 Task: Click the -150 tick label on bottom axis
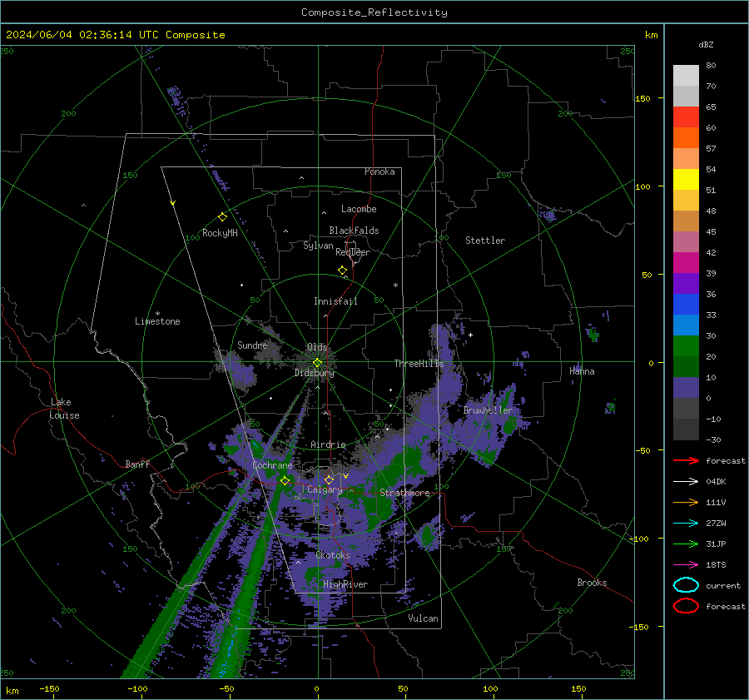click(49, 689)
